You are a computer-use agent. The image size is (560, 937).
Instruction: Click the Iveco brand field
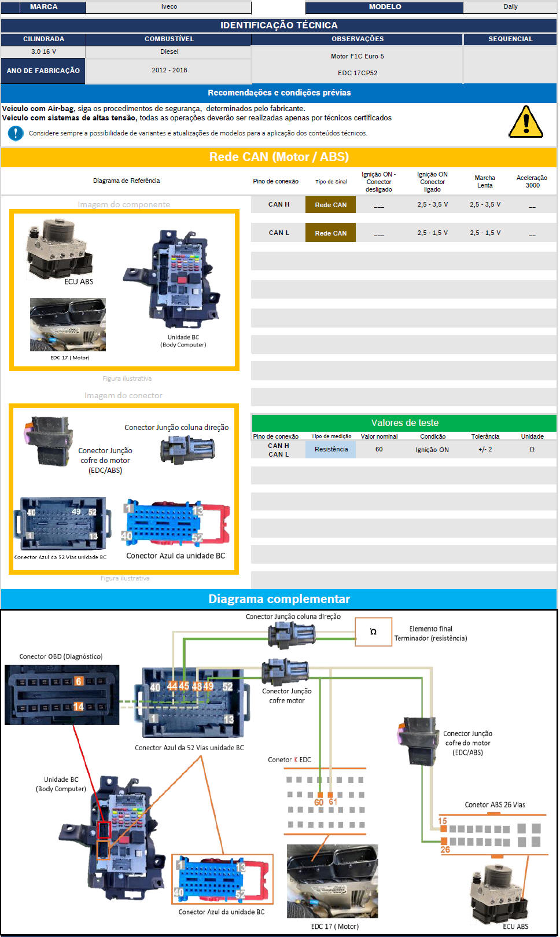pos(169,7)
